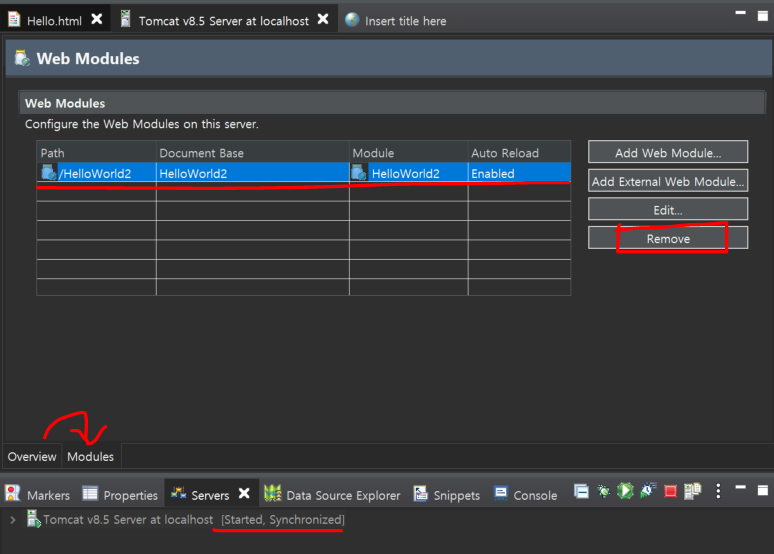Click the web module icon beside /HelloWorld2
774x554 pixels.
click(x=48, y=173)
